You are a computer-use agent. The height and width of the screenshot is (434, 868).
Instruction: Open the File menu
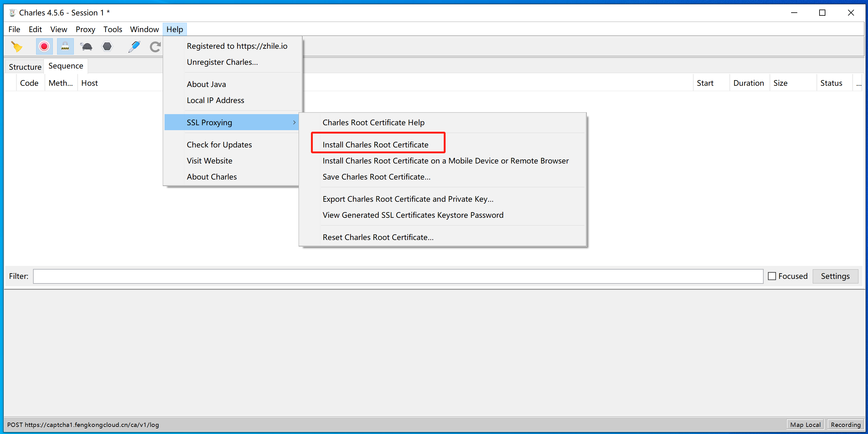(14, 29)
